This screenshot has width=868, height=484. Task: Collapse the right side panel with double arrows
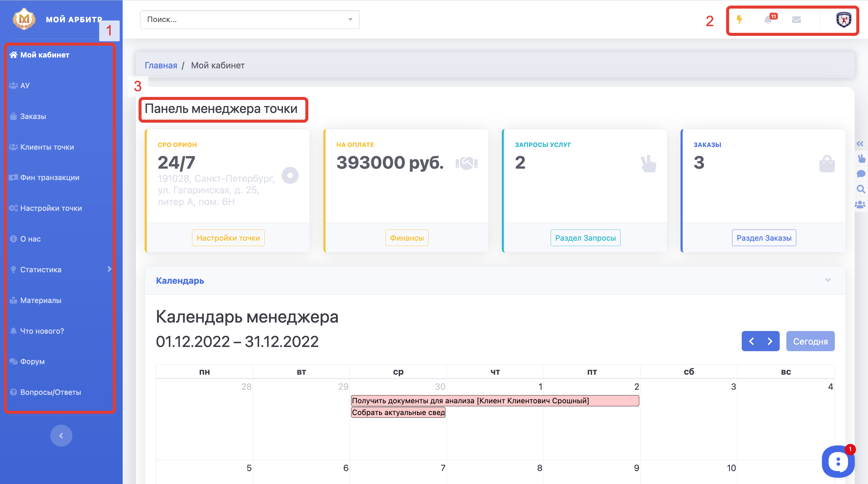point(860,143)
